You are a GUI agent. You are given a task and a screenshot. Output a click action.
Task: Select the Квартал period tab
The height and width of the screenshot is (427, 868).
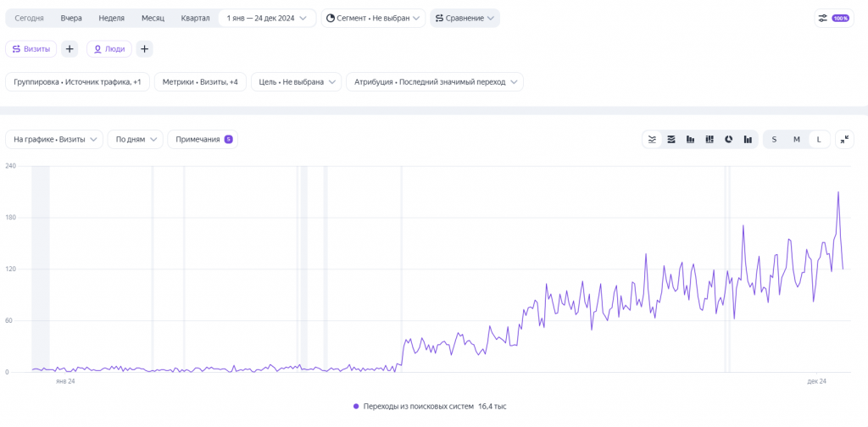coord(196,19)
